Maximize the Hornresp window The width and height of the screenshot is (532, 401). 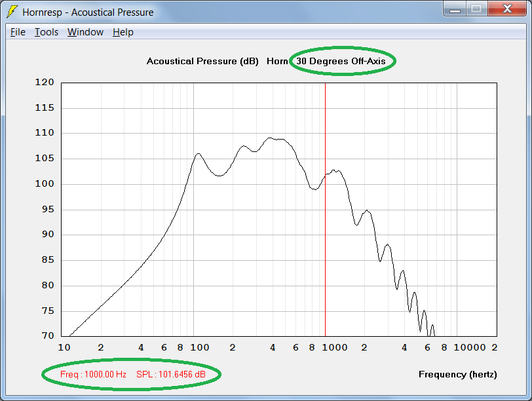[476, 9]
